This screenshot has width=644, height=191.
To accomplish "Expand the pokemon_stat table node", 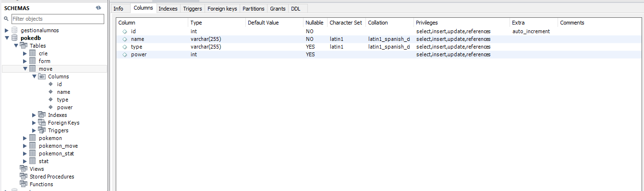I will pyautogui.click(x=25, y=153).
